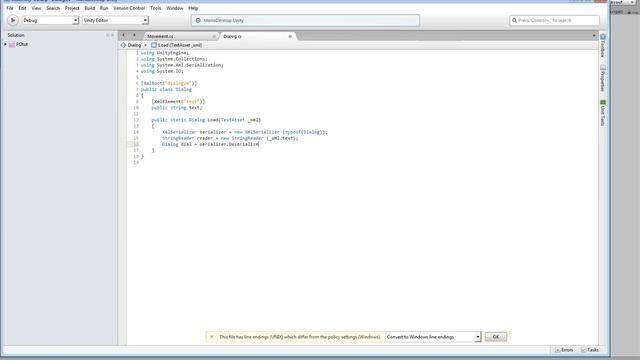Click the 'public class Dialog' line
640x360 pixels.
coord(166,89)
